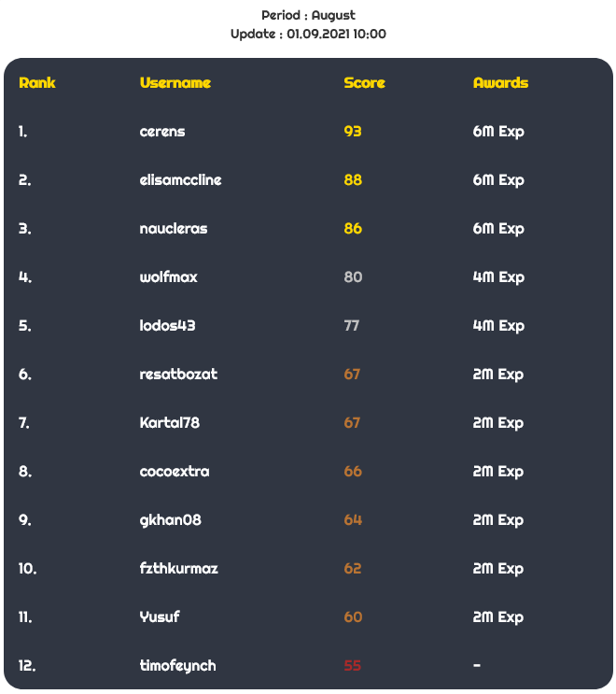The width and height of the screenshot is (616, 694).
Task: Click the Score column header
Action: [x=364, y=83]
